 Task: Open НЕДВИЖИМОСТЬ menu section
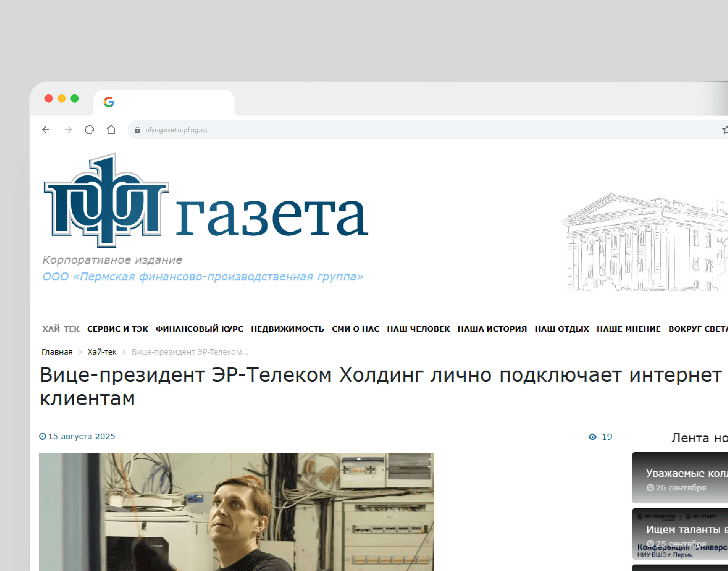[288, 329]
